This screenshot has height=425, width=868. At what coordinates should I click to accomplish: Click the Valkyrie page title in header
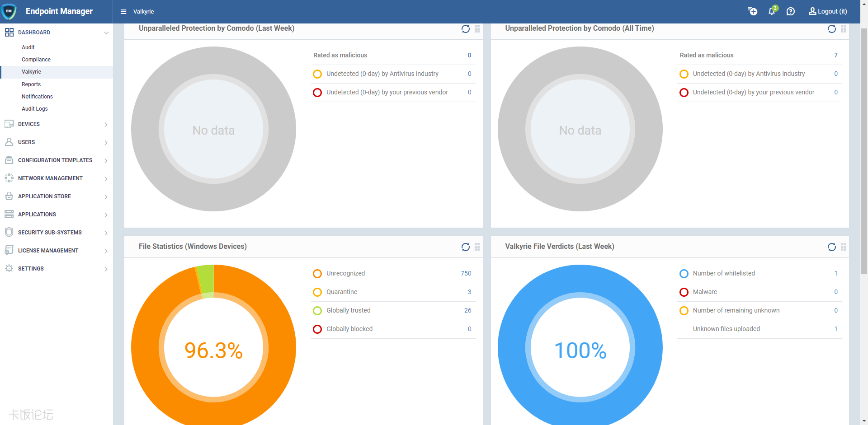coord(143,12)
